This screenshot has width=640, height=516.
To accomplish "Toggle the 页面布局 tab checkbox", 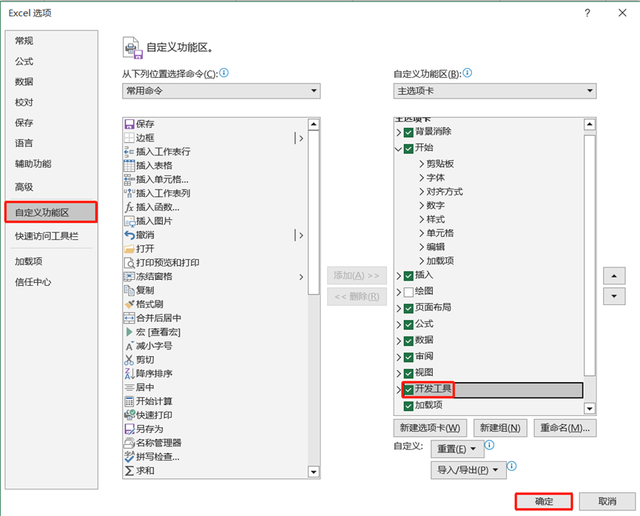I will tap(409, 309).
